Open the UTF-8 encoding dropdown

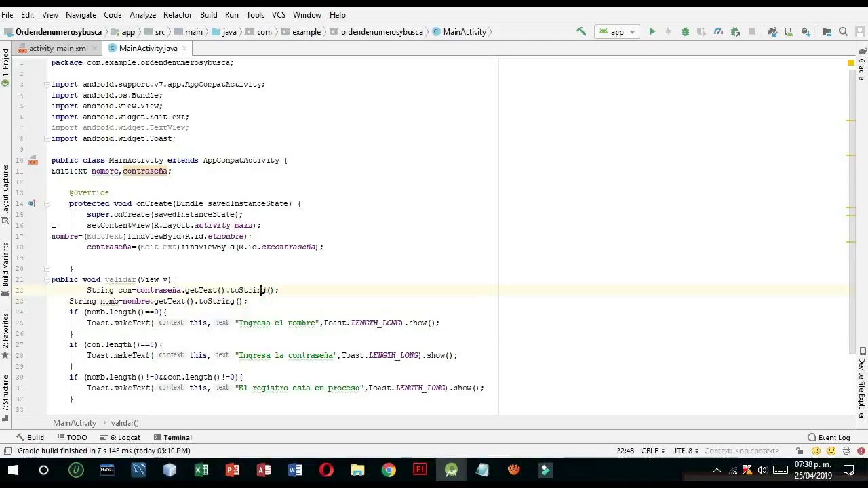click(685, 451)
